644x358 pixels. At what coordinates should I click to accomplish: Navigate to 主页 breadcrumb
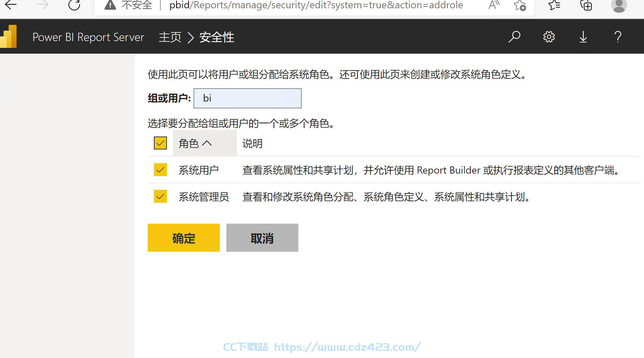[170, 37]
